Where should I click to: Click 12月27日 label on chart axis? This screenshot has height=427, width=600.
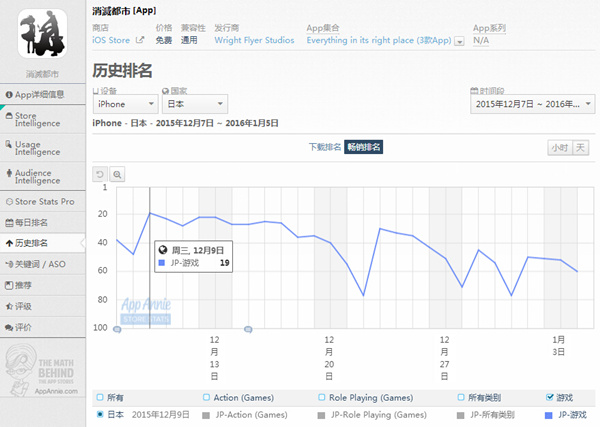[444, 358]
